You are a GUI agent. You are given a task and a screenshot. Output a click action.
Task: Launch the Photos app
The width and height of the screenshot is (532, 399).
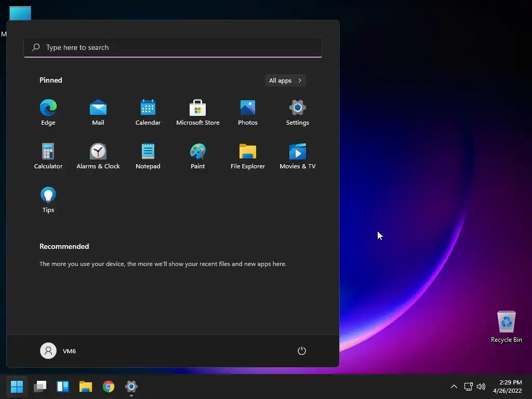(248, 113)
